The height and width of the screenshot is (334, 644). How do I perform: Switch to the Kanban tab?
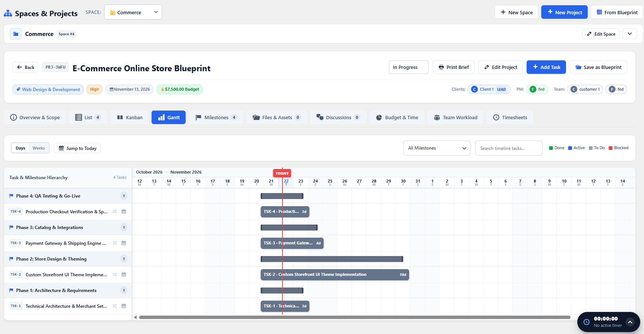tap(130, 117)
